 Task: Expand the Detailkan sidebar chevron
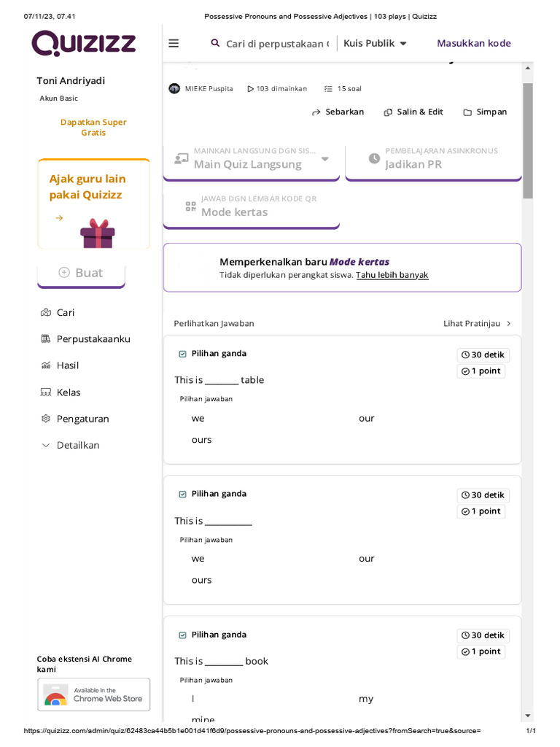(46, 446)
